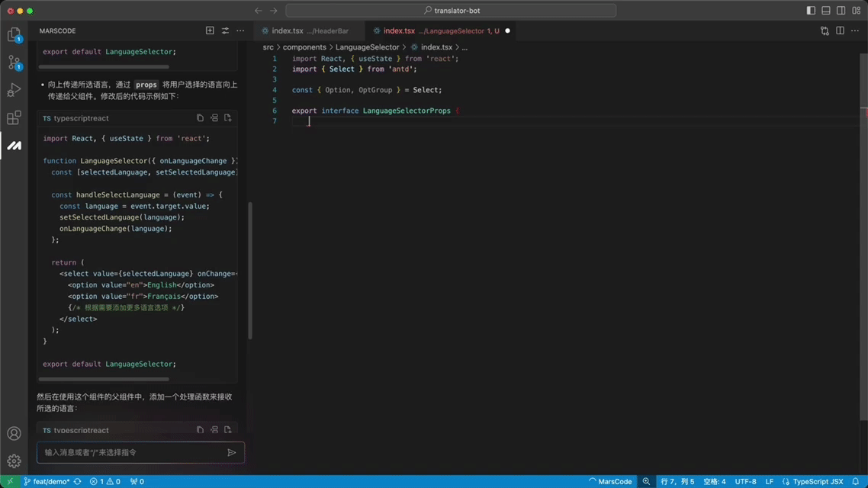
Task: Open the Source Control view
Action: 14,63
